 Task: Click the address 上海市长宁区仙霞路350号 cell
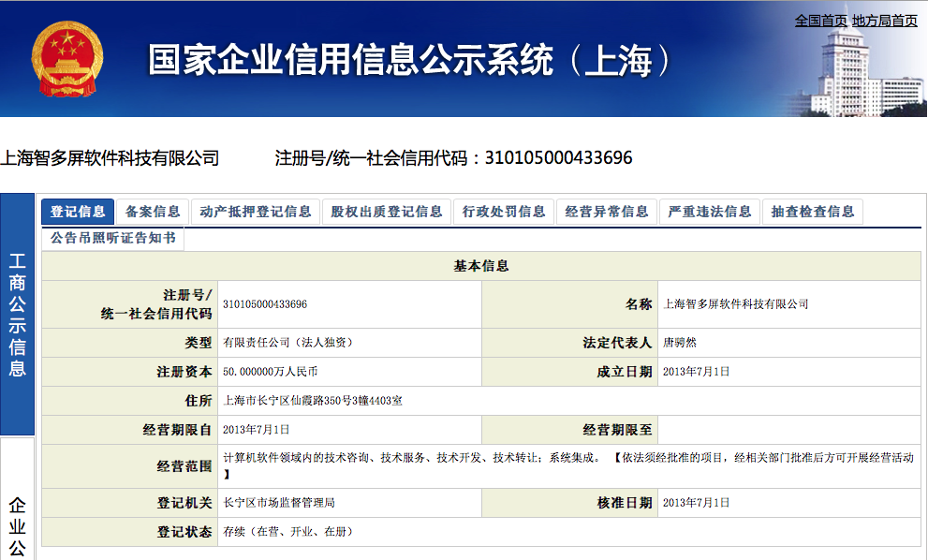[x=313, y=401]
